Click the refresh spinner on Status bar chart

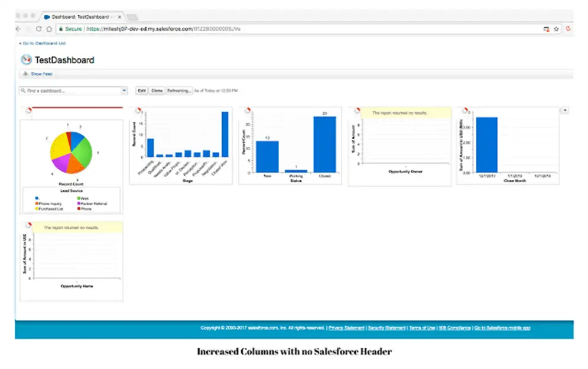tap(248, 110)
